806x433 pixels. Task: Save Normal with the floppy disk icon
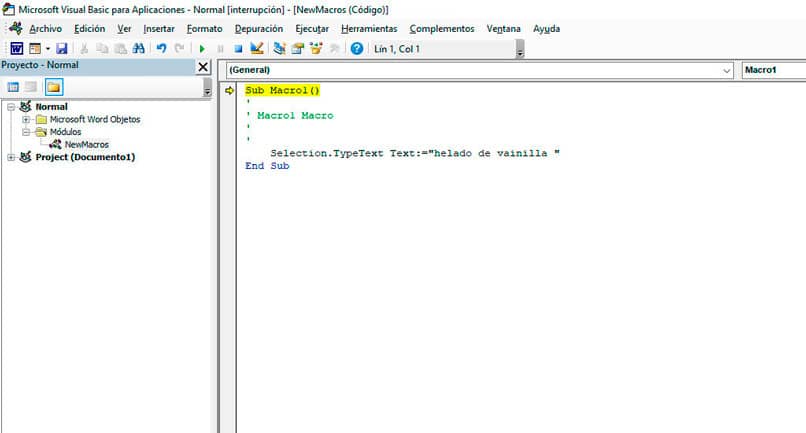(62, 48)
